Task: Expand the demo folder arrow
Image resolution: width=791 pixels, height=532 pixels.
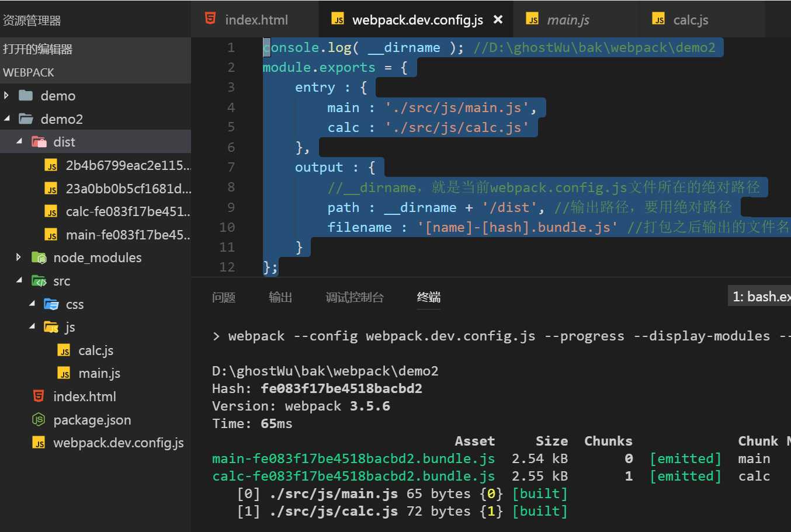Action: pyautogui.click(x=7, y=95)
